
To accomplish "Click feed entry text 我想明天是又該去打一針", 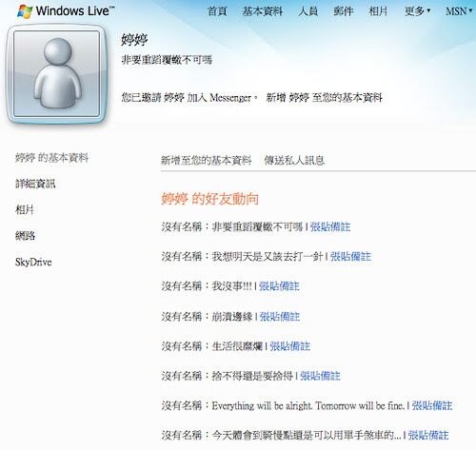I will [x=268, y=256].
